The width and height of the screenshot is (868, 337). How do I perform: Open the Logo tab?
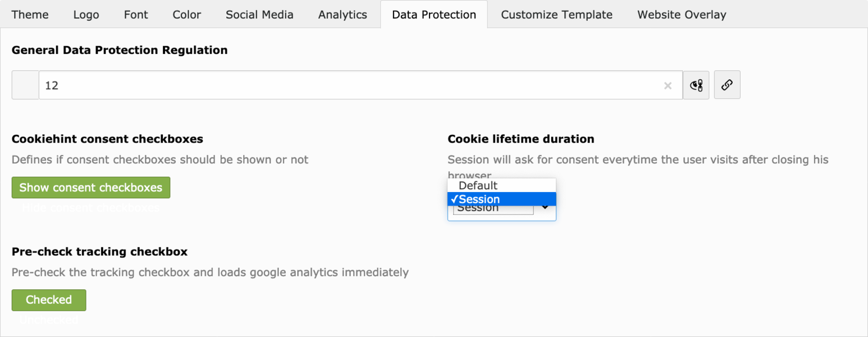[x=86, y=15]
